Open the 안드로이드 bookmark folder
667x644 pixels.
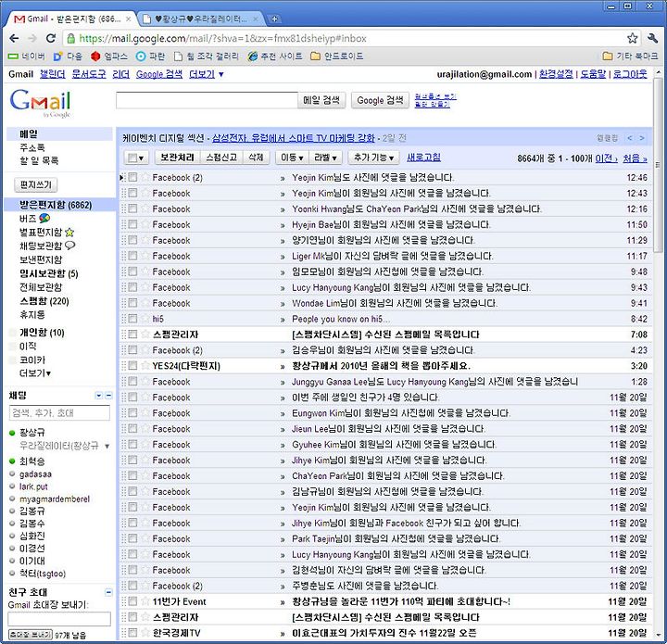(337, 57)
